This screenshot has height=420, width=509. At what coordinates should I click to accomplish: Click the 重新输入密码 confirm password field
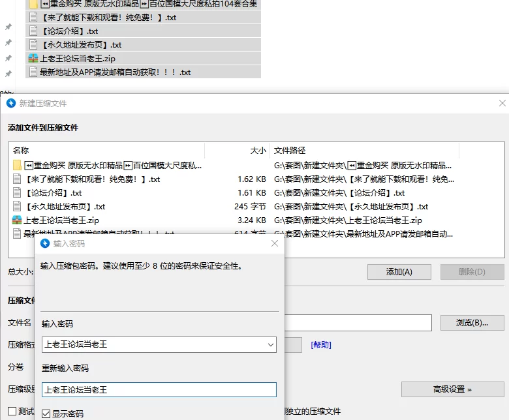(159, 390)
